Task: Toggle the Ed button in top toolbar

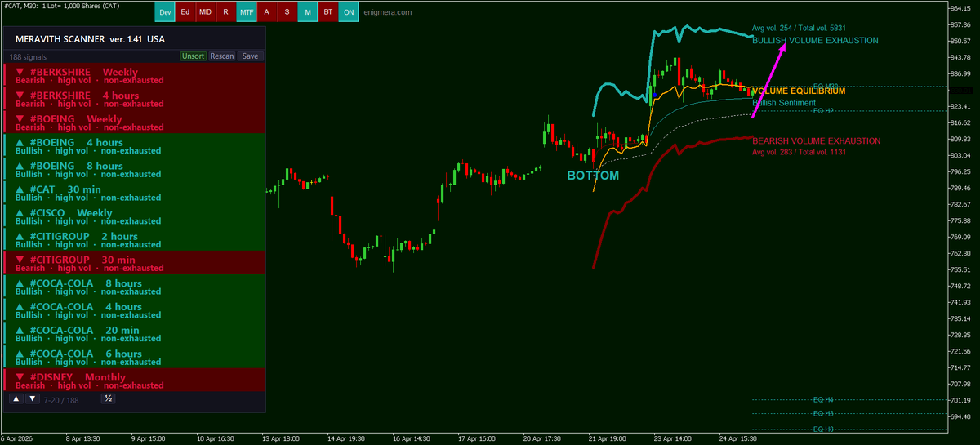Action: (x=185, y=12)
